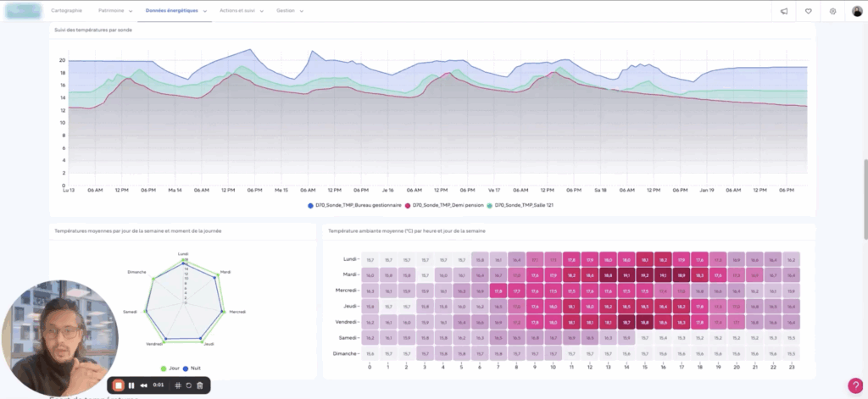Viewport: 868px width, 399px height.
Task: Click the heart favorites icon
Action: point(808,11)
